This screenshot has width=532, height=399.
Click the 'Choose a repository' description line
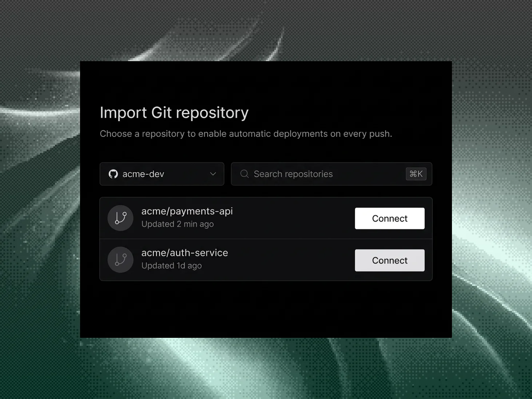pyautogui.click(x=246, y=134)
